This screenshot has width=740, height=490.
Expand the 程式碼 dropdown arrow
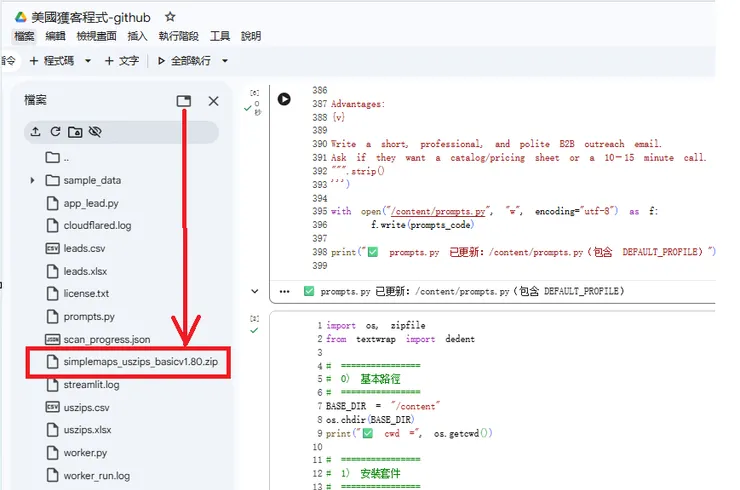[x=88, y=61]
